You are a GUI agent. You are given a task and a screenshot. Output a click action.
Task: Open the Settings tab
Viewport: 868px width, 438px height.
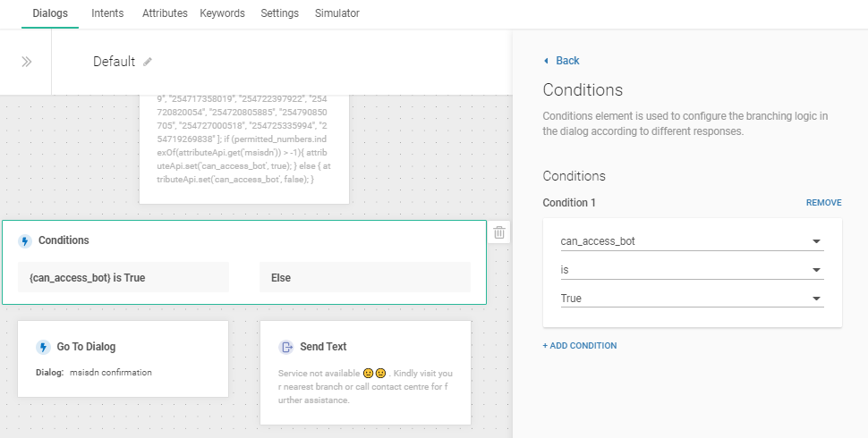tap(280, 13)
